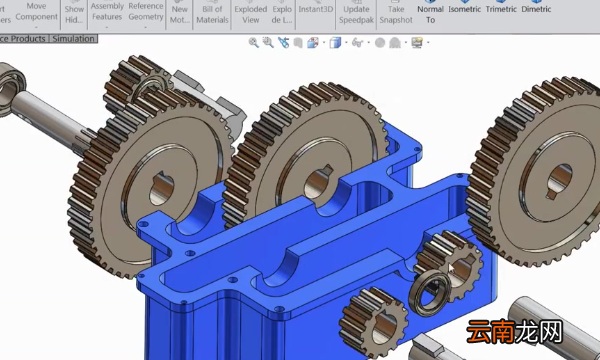Open the Simulation tab
Viewport: 600px width, 360px height.
[73, 39]
